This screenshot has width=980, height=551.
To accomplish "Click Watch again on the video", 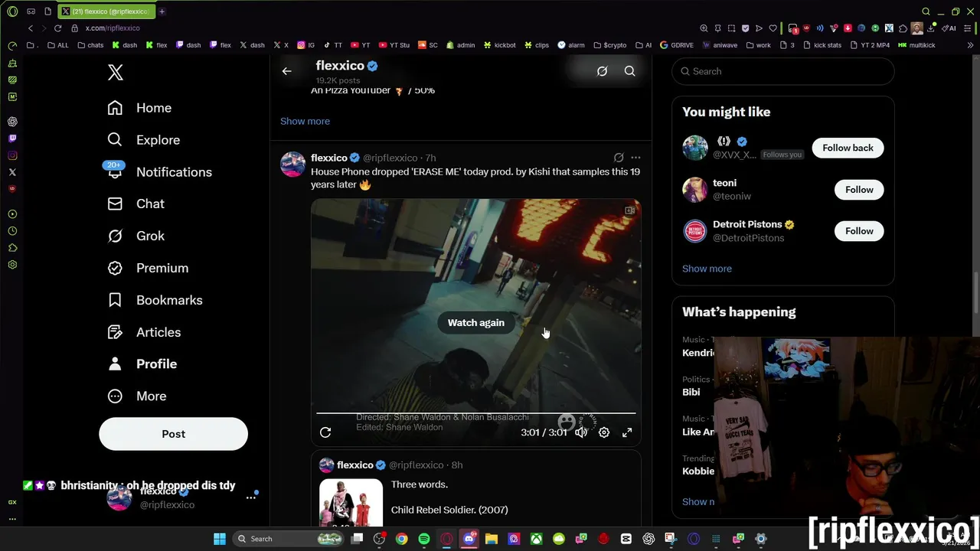I will pos(475,323).
